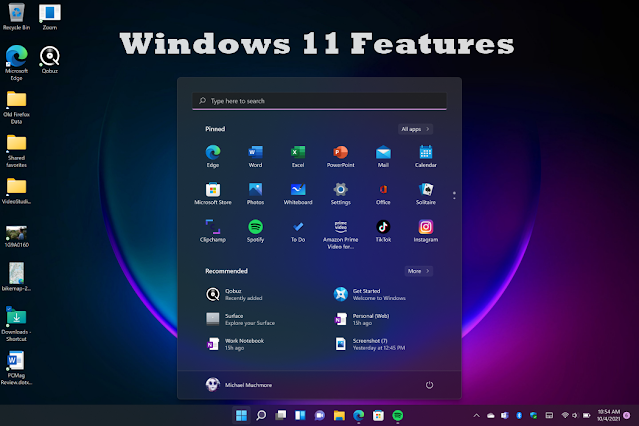Viewport: 639px width, 426px height.
Task: Open Task View on the taskbar
Action: [x=280, y=415]
